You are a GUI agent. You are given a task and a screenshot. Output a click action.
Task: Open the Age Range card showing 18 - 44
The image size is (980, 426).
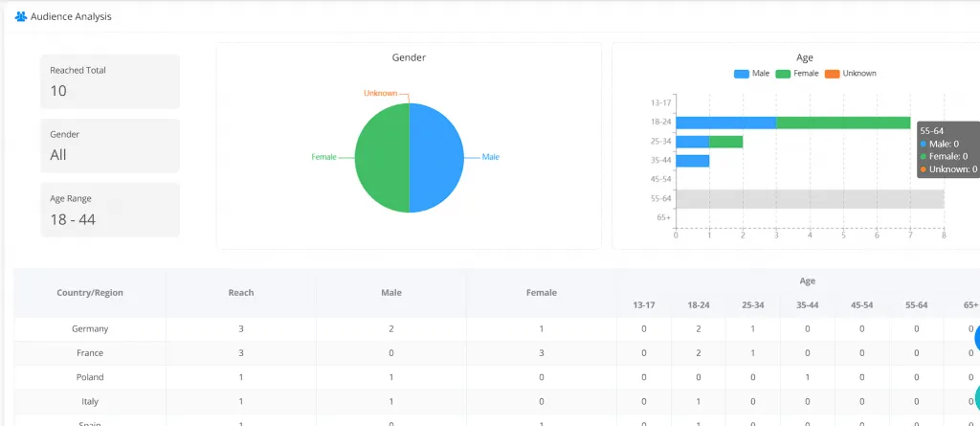110,210
